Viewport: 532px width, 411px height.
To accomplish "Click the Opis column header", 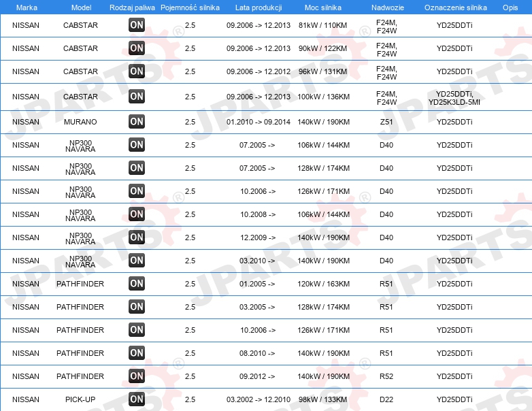I will coord(510,7).
